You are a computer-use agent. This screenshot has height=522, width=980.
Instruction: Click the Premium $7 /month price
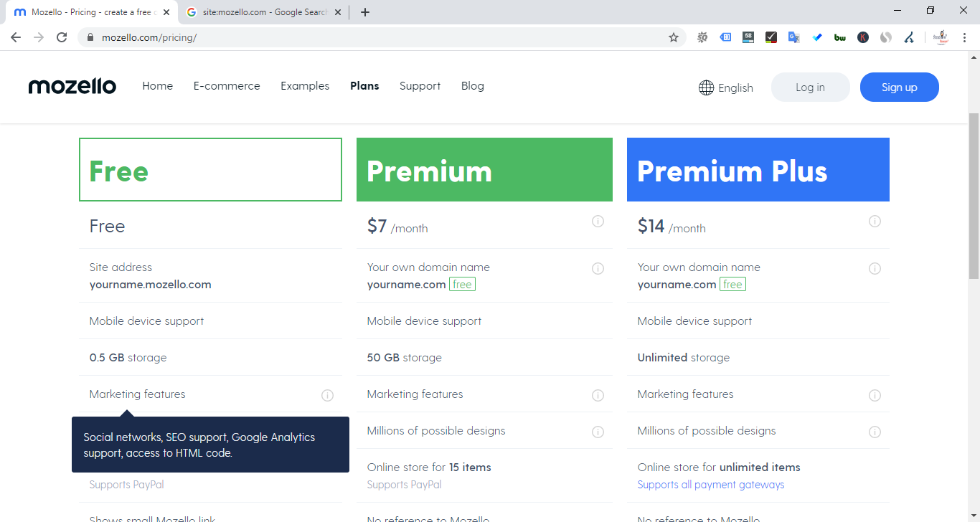[x=397, y=227]
